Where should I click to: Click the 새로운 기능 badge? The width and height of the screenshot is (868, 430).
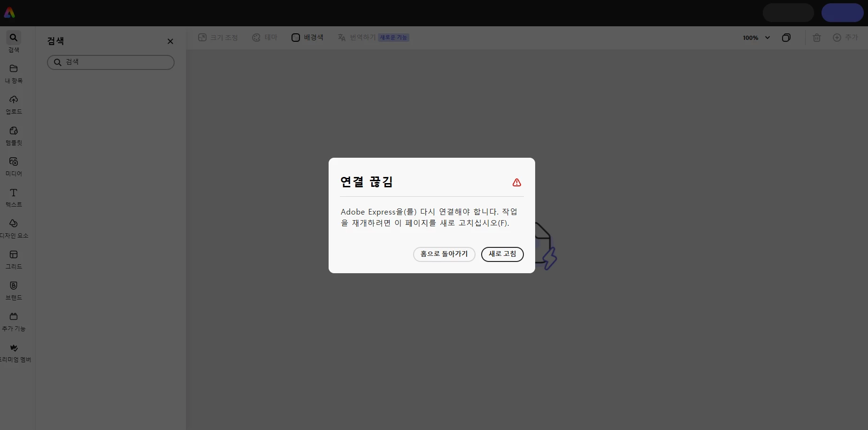pos(393,38)
